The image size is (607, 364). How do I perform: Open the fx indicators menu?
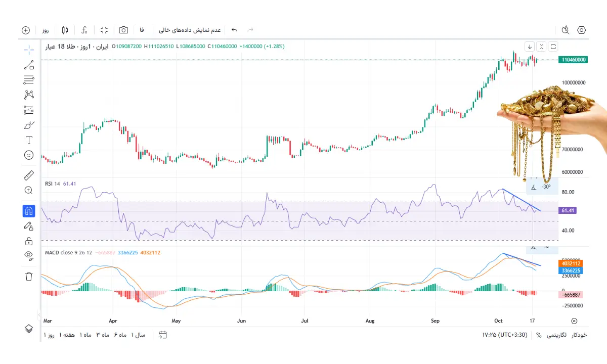(84, 30)
